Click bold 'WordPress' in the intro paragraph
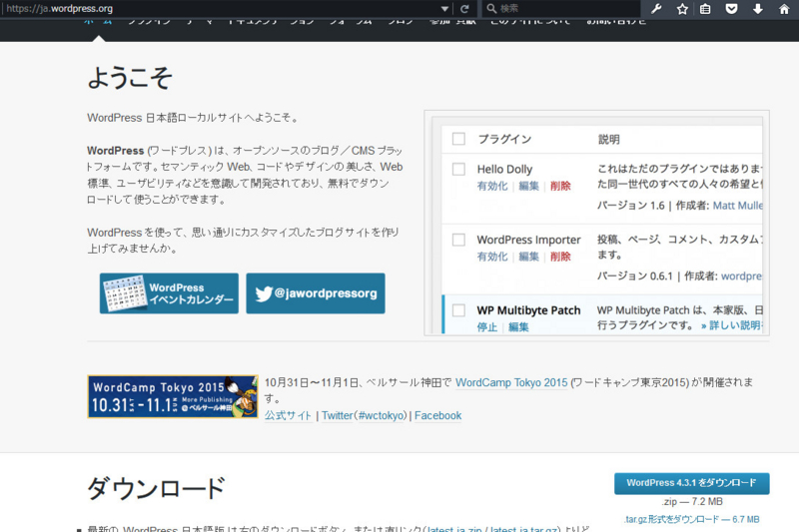The width and height of the screenshot is (799, 532). (115, 151)
